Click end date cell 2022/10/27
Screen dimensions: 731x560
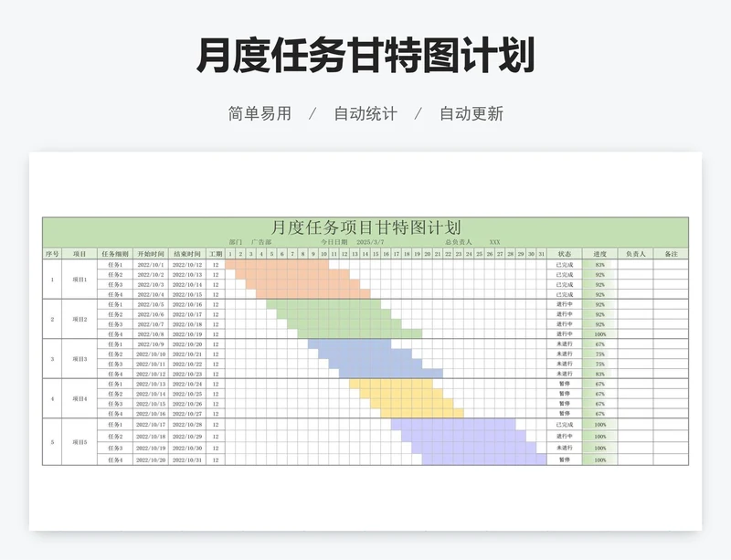point(187,413)
